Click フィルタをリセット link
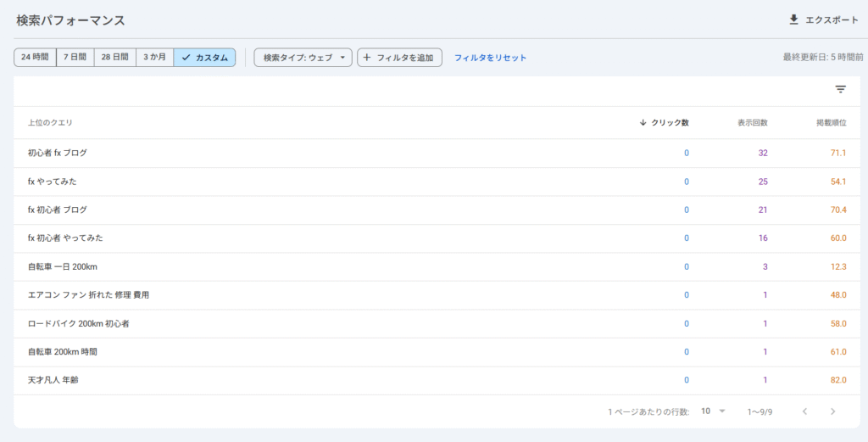The image size is (868, 442). pyautogui.click(x=490, y=58)
